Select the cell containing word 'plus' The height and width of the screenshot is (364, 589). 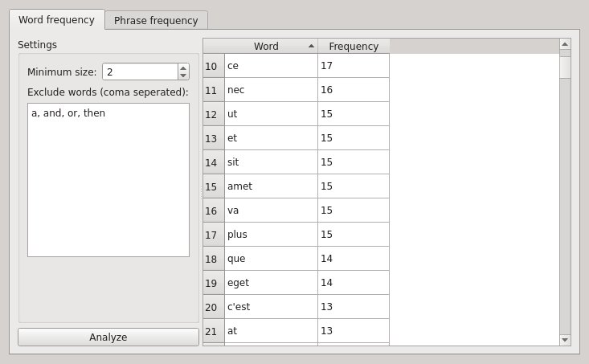click(x=271, y=235)
